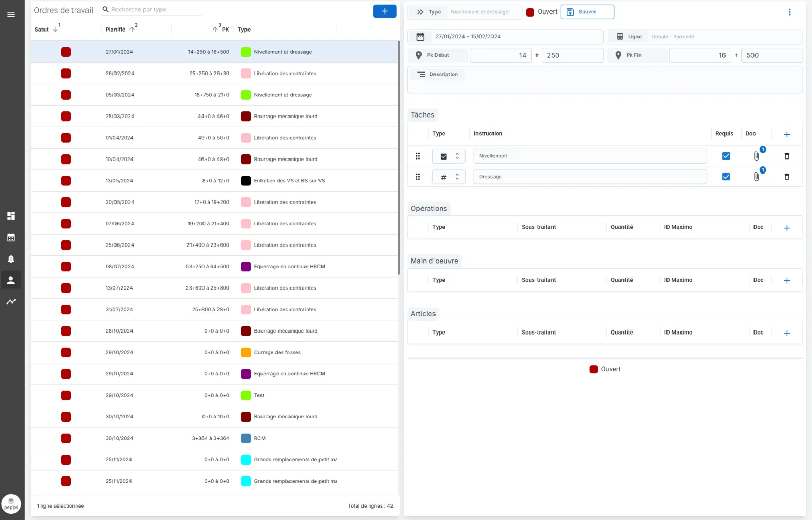Screen dimensions: 812x520
Task: Click the Sauver button
Action: coord(587,12)
